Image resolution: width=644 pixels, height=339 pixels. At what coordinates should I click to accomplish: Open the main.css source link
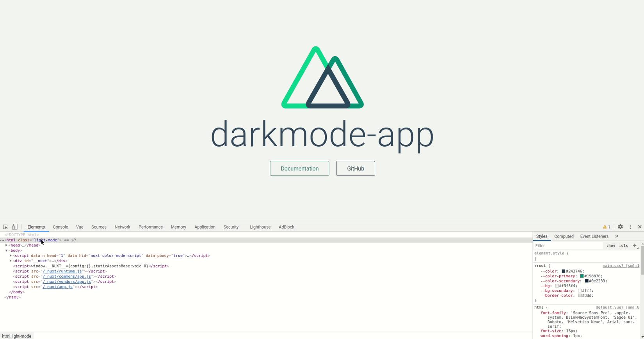[x=621, y=266]
